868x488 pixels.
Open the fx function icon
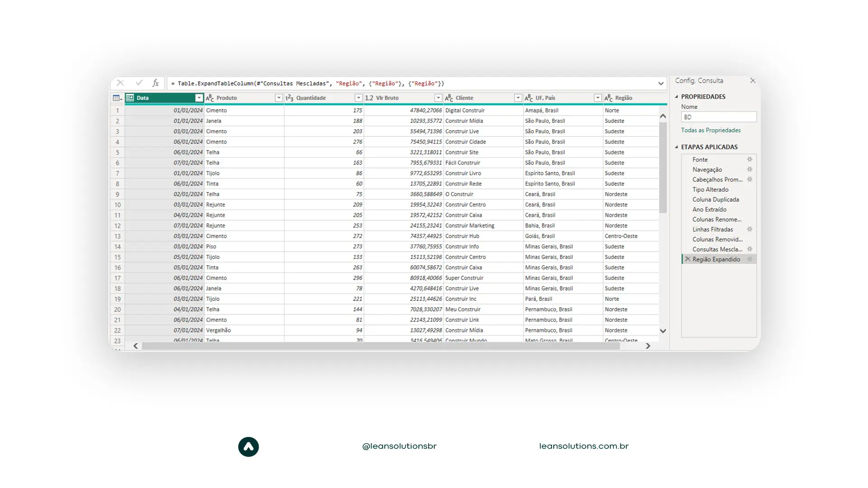tap(156, 83)
